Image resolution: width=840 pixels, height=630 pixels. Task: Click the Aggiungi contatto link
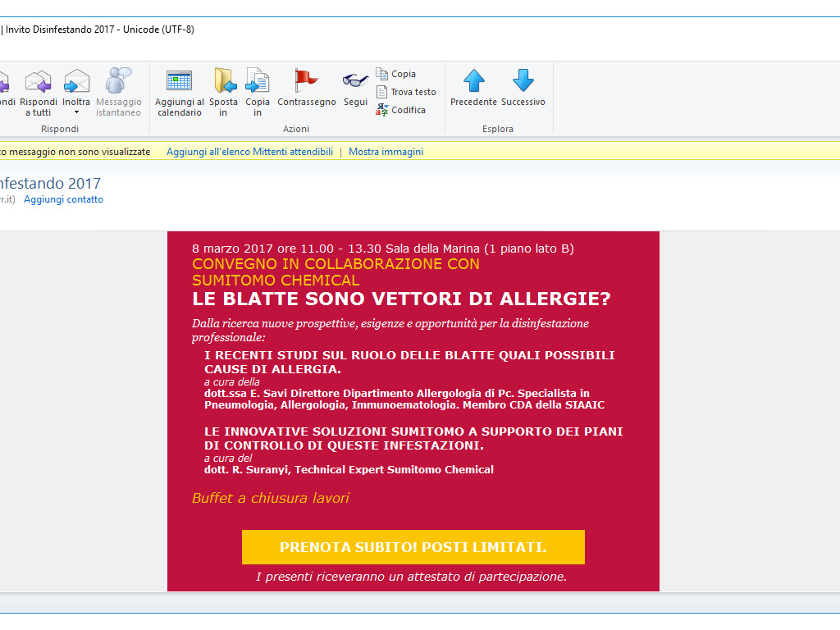63,199
